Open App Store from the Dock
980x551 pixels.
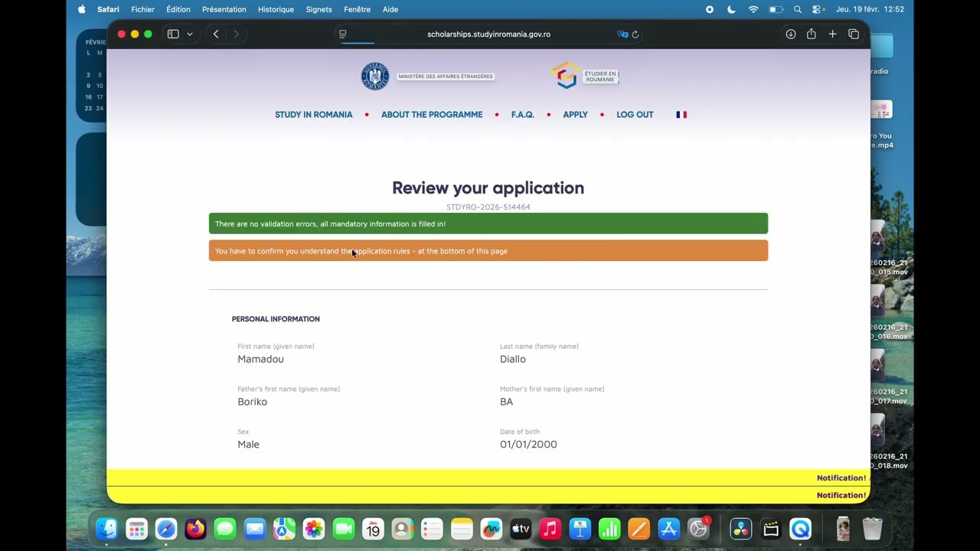click(x=669, y=529)
